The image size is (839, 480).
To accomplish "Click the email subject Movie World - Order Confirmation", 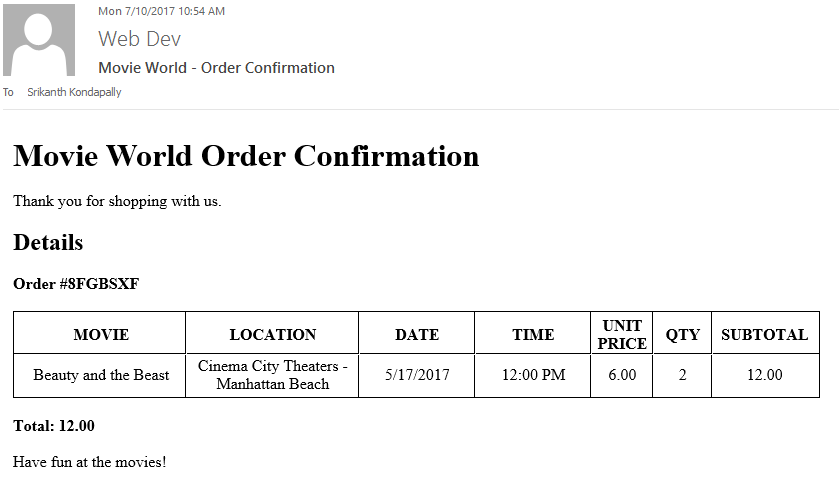I will pos(216,68).
